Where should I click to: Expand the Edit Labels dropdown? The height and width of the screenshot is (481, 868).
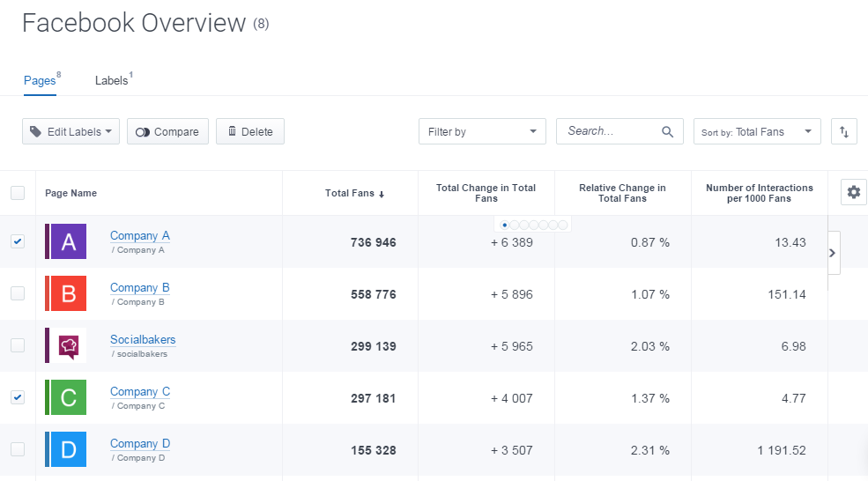pos(70,132)
